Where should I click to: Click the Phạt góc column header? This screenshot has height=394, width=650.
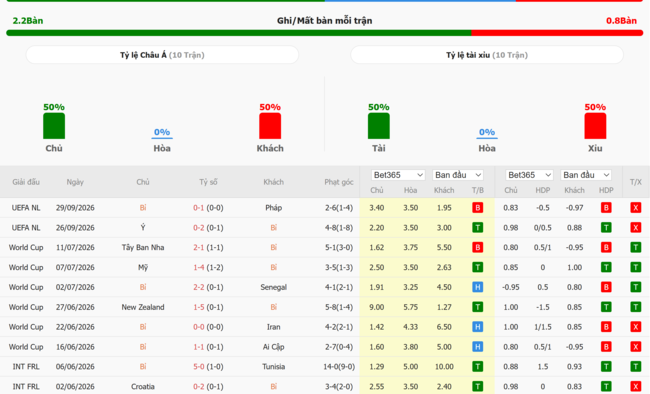pyautogui.click(x=339, y=182)
